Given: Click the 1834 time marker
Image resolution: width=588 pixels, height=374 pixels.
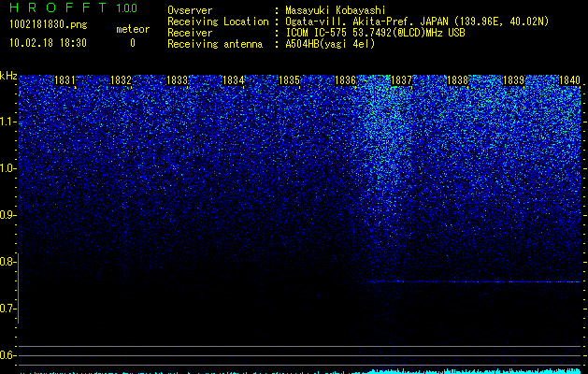Looking at the screenshot, I should 233,80.
